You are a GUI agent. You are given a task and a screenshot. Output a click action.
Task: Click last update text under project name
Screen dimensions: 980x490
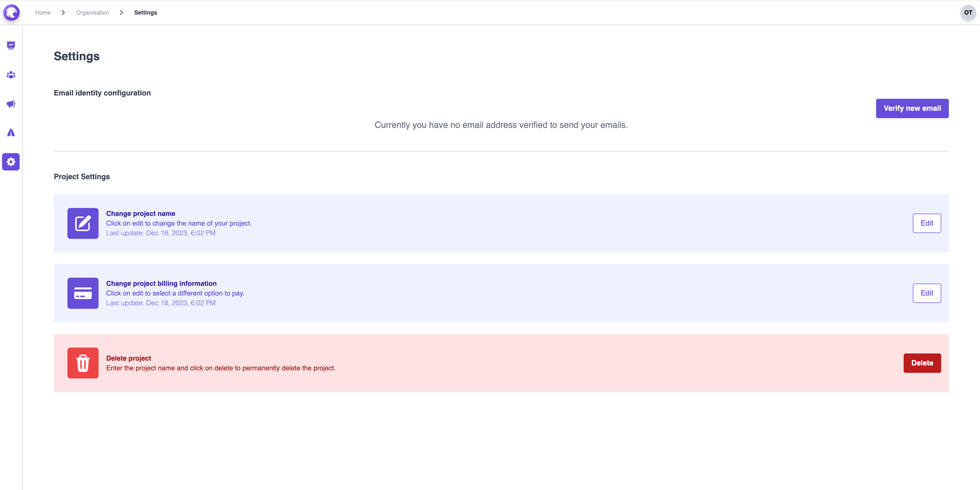(161, 233)
